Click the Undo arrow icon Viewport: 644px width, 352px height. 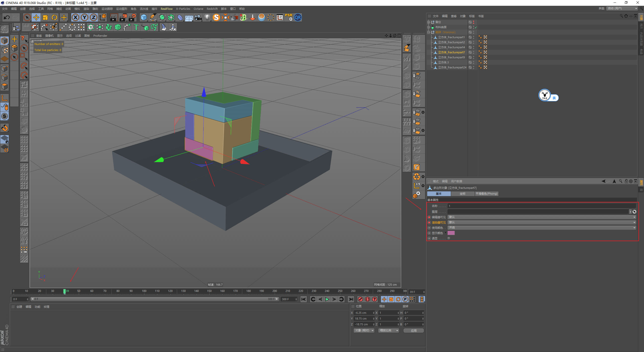pos(7,17)
